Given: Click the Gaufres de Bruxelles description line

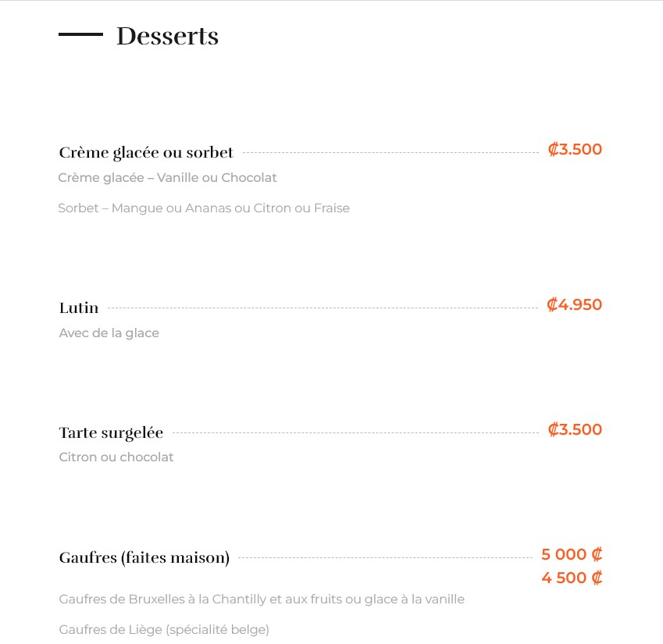Looking at the screenshot, I should 262,600.
